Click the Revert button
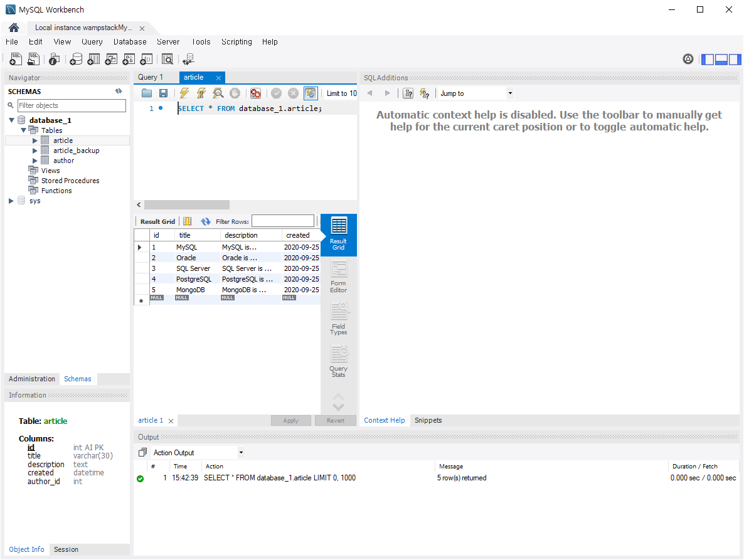The width and height of the screenshot is (744, 560). pyautogui.click(x=336, y=421)
